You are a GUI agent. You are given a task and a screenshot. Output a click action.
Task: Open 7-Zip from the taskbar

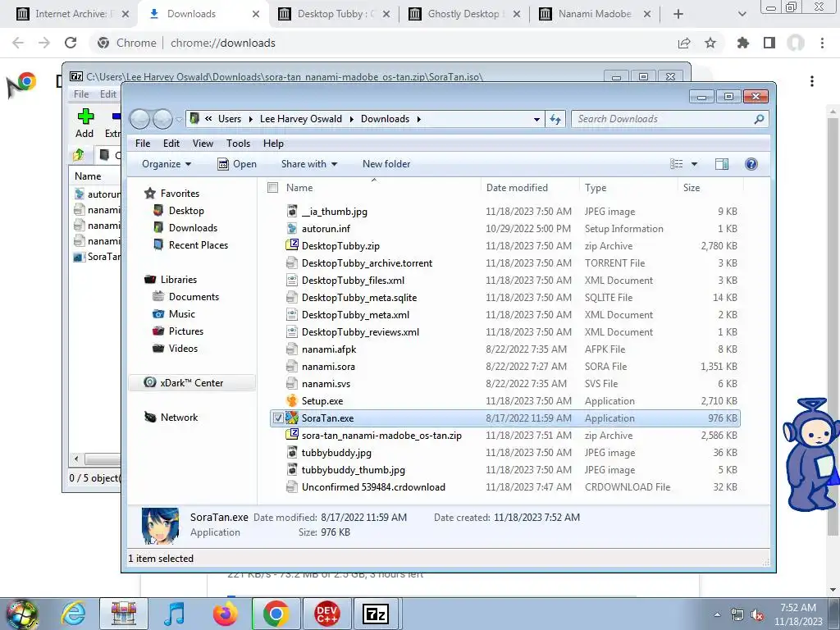pyautogui.click(x=376, y=614)
